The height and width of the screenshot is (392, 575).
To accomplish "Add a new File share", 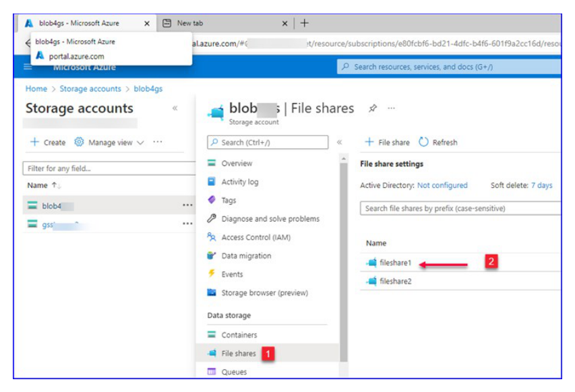I will 387,142.
